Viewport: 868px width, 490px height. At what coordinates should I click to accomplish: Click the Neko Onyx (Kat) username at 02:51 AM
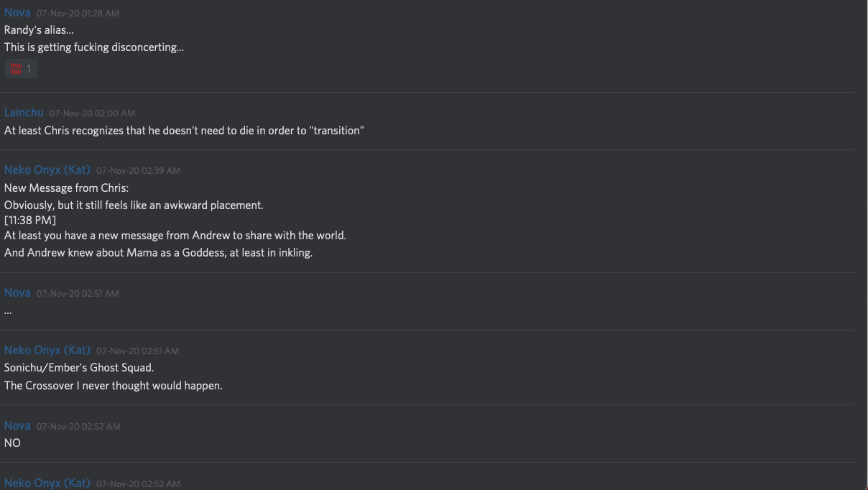pos(47,351)
